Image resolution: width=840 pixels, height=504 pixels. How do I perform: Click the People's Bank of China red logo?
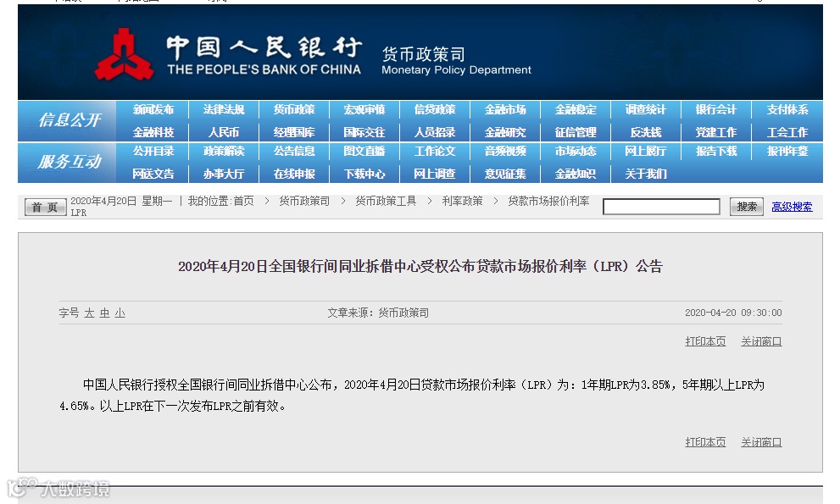tap(124, 54)
